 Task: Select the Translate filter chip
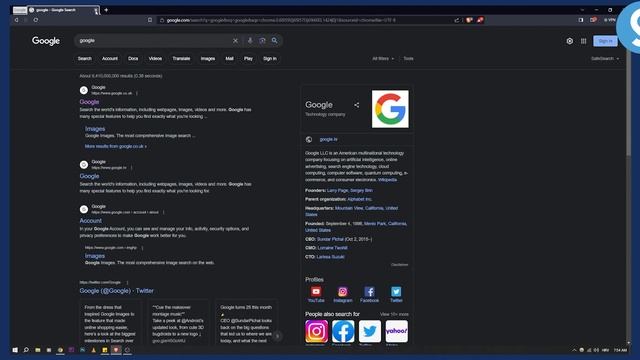click(181, 59)
